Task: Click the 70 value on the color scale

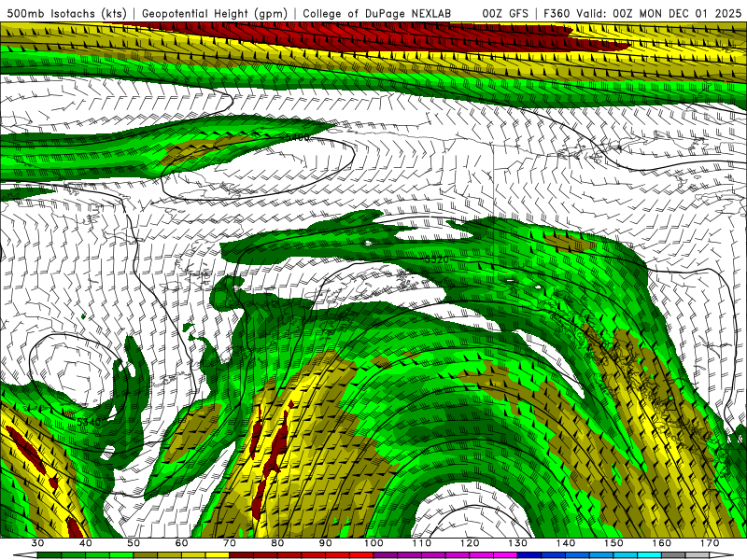Action: point(230,543)
